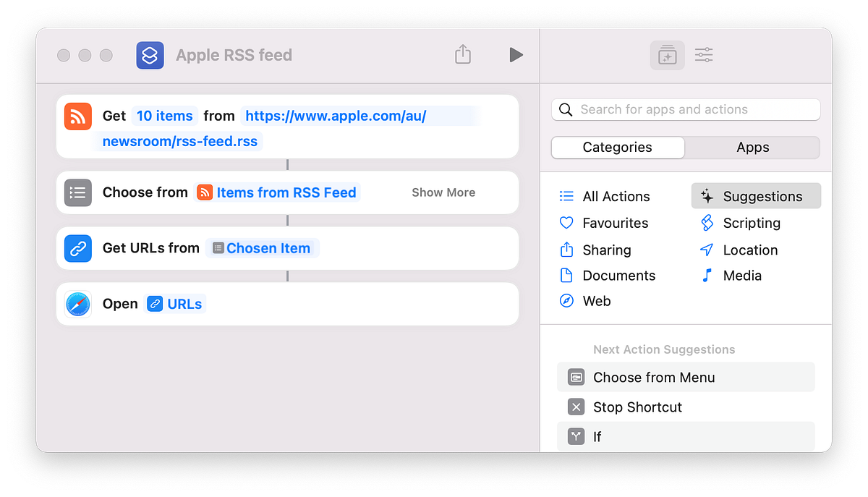Click the Choose from List action icon
868x497 pixels.
click(77, 192)
